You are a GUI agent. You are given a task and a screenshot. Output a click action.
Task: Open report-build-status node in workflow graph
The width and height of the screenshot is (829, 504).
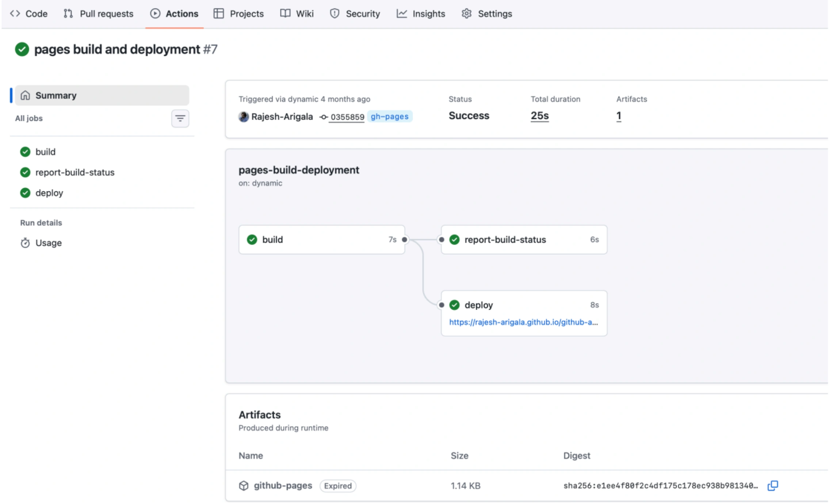point(524,240)
